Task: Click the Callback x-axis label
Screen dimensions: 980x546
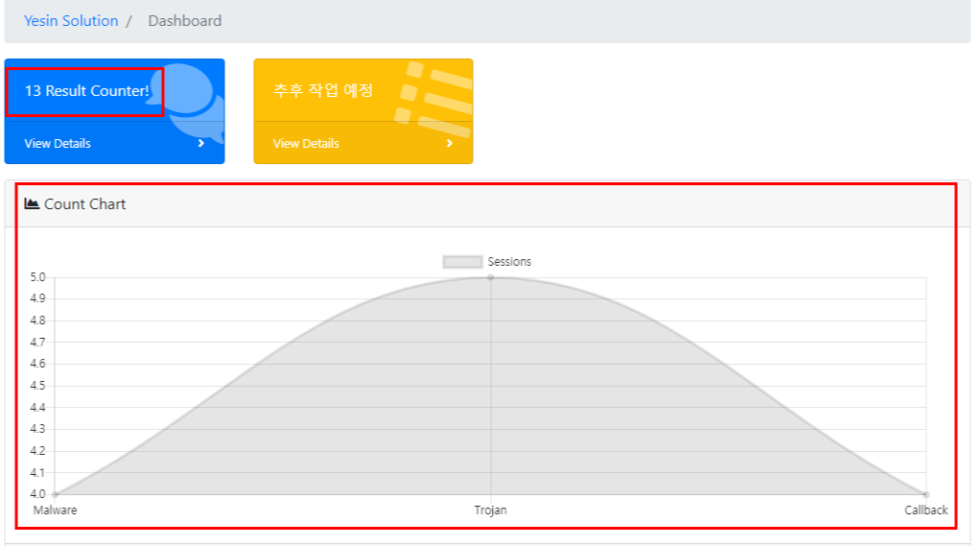Action: pos(926,510)
